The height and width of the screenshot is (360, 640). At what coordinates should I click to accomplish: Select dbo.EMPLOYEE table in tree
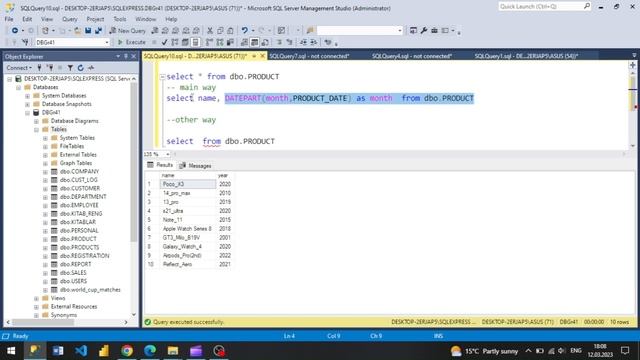point(79,205)
